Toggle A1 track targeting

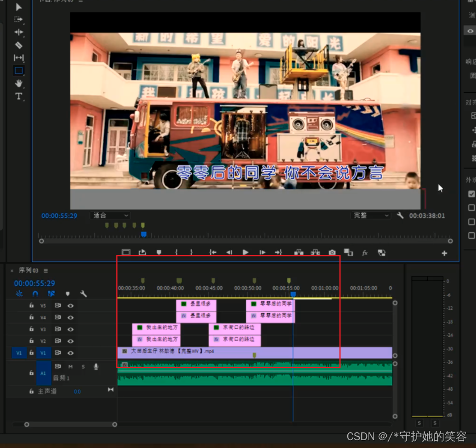coord(43,373)
